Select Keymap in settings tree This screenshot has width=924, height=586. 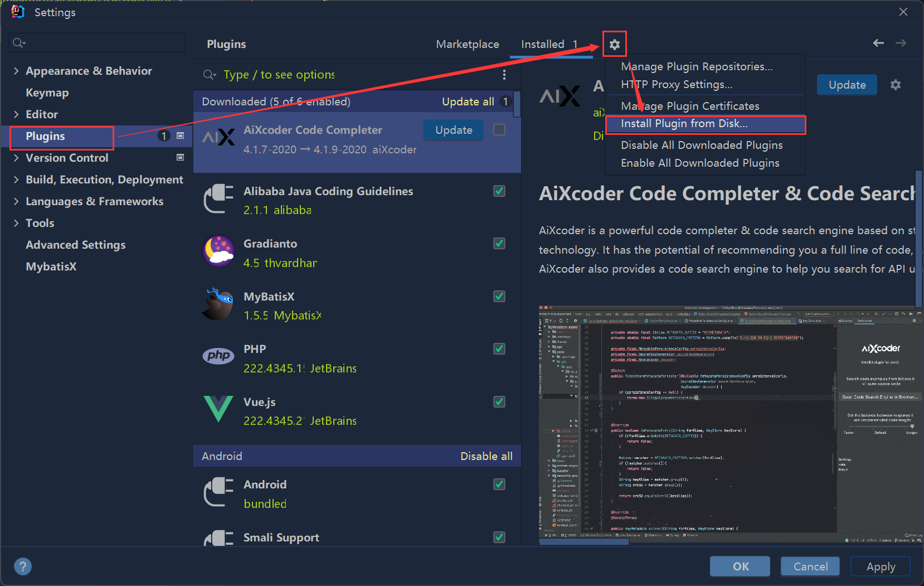47,93
